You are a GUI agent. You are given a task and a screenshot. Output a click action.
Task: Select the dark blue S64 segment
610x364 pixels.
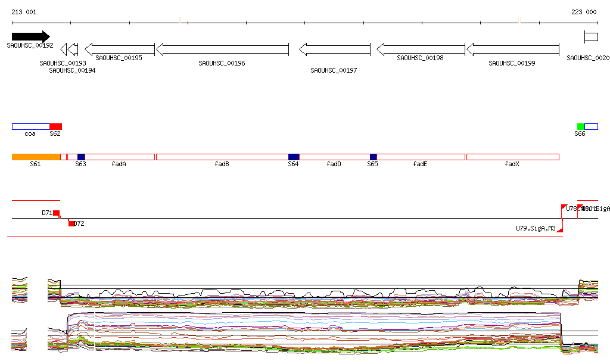tap(294, 157)
